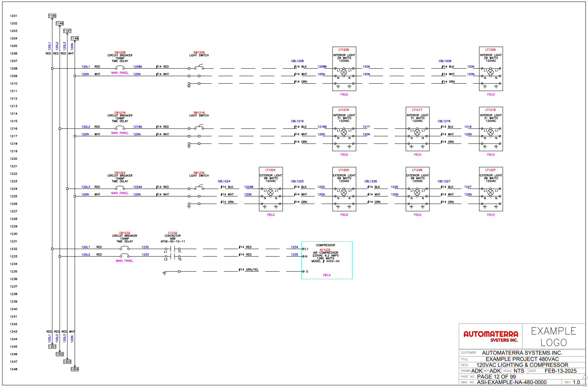
Task: Open off-page reference 1145
Action: 52,16
